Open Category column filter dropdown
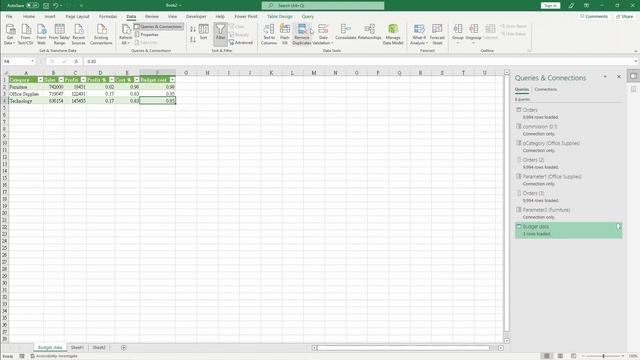 [x=40, y=80]
